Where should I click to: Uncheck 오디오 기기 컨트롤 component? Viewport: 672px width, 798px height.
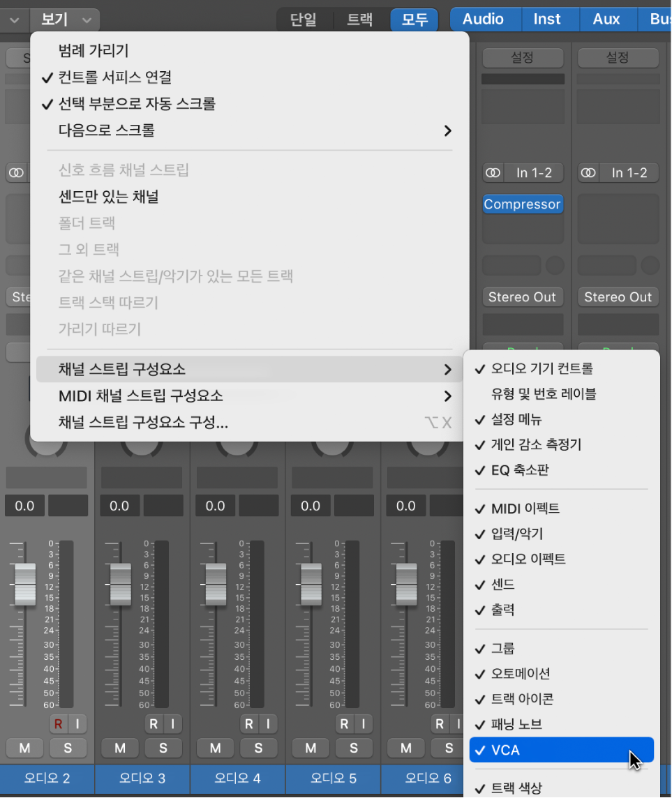[x=562, y=368]
